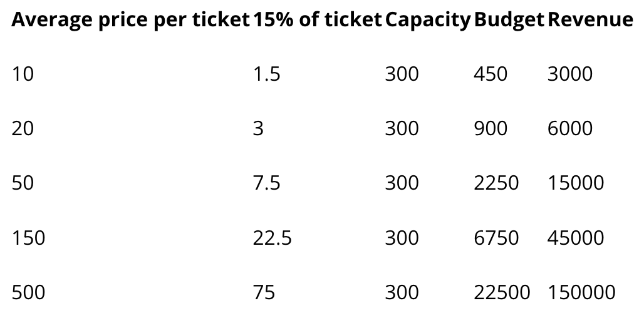Image resolution: width=644 pixels, height=323 pixels.
Task: Select the Revenue value 6000
Action: point(570,128)
